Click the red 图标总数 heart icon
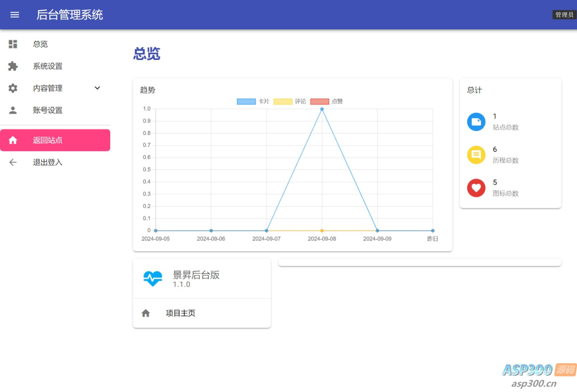Viewport: 577px width, 392px height. tap(476, 188)
